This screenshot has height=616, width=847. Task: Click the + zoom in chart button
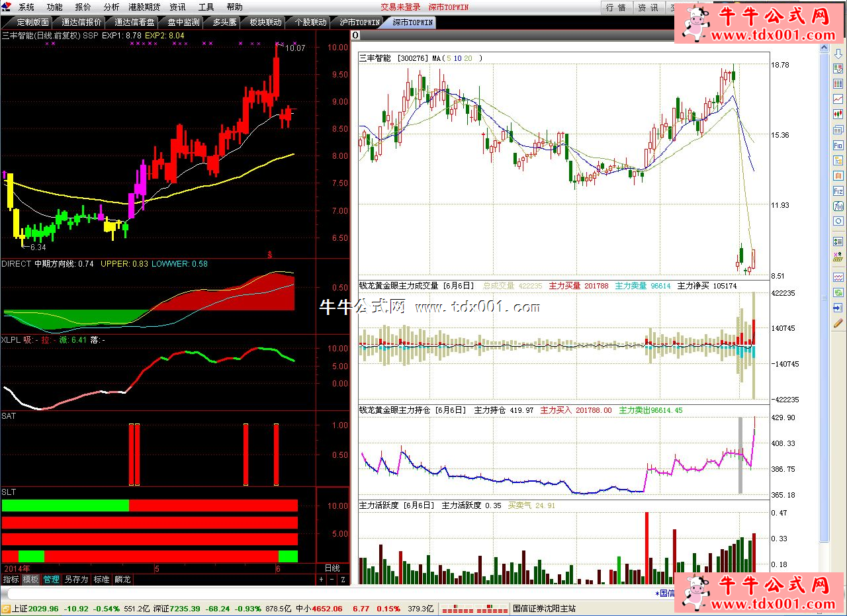[321, 580]
